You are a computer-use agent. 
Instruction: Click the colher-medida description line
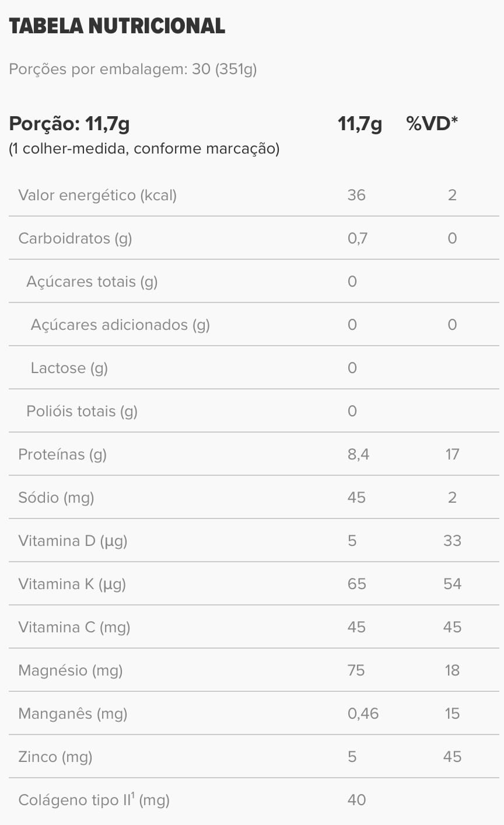pyautogui.click(x=144, y=149)
